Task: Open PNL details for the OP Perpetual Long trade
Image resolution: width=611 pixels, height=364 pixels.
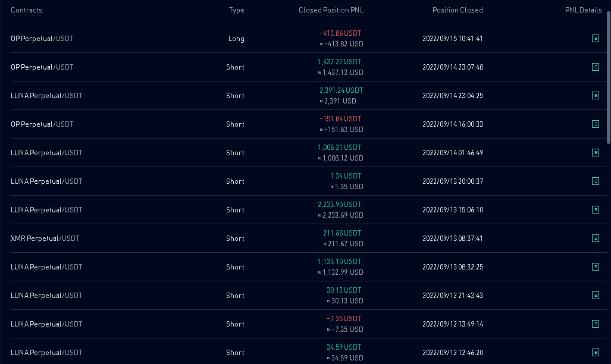Action: point(596,38)
